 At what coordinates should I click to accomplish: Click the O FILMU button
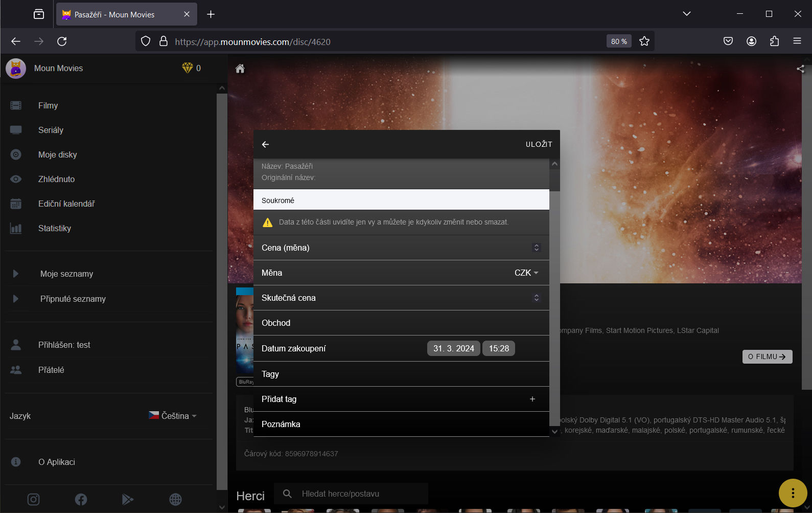[x=767, y=356]
